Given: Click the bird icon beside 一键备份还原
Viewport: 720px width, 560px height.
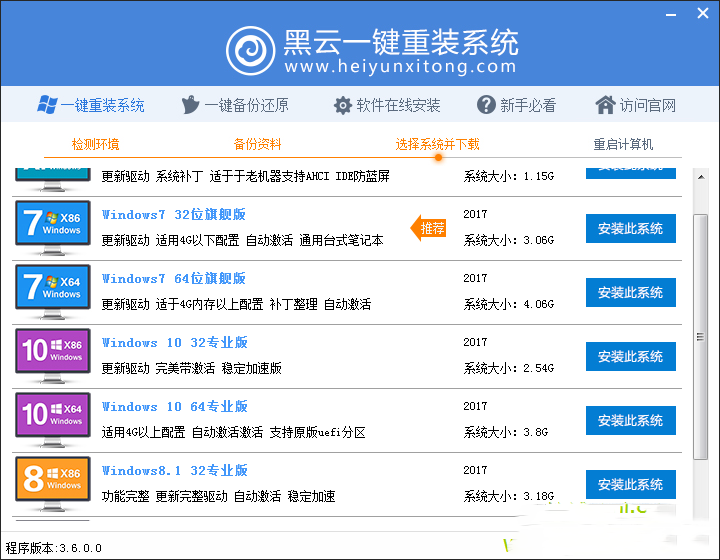Looking at the screenshot, I should pyautogui.click(x=191, y=105).
